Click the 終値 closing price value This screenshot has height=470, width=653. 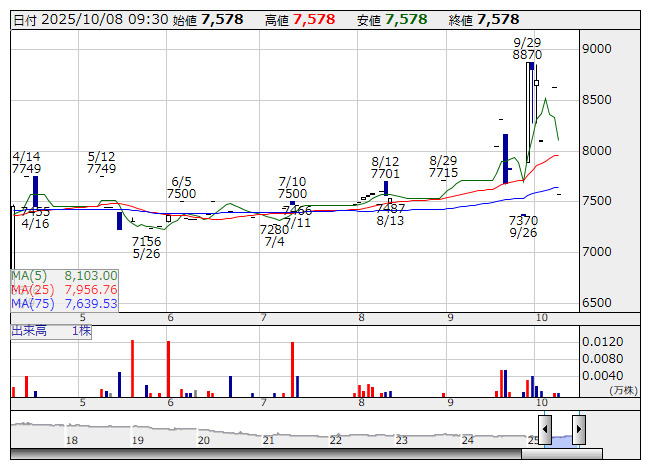pyautogui.click(x=498, y=19)
